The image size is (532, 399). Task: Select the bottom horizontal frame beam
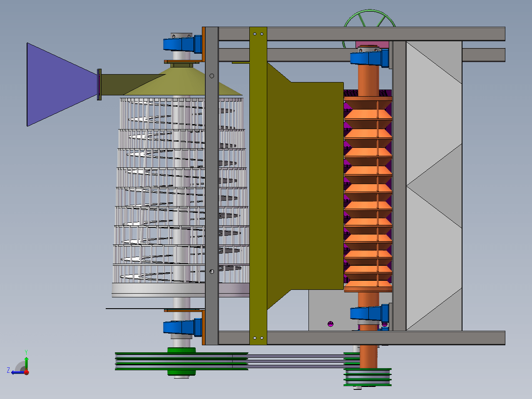361,338
